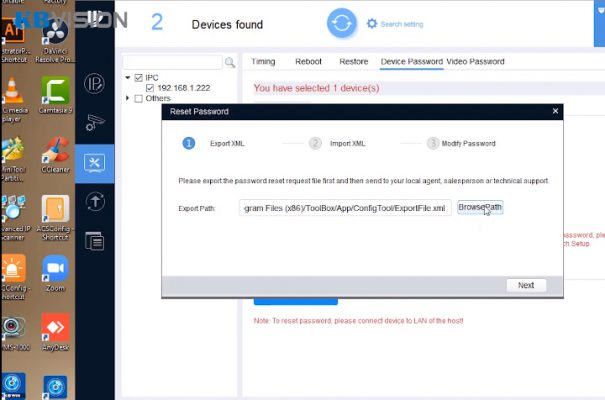Open Search setting gear icon
This screenshot has height=400, width=605.
pos(372,24)
